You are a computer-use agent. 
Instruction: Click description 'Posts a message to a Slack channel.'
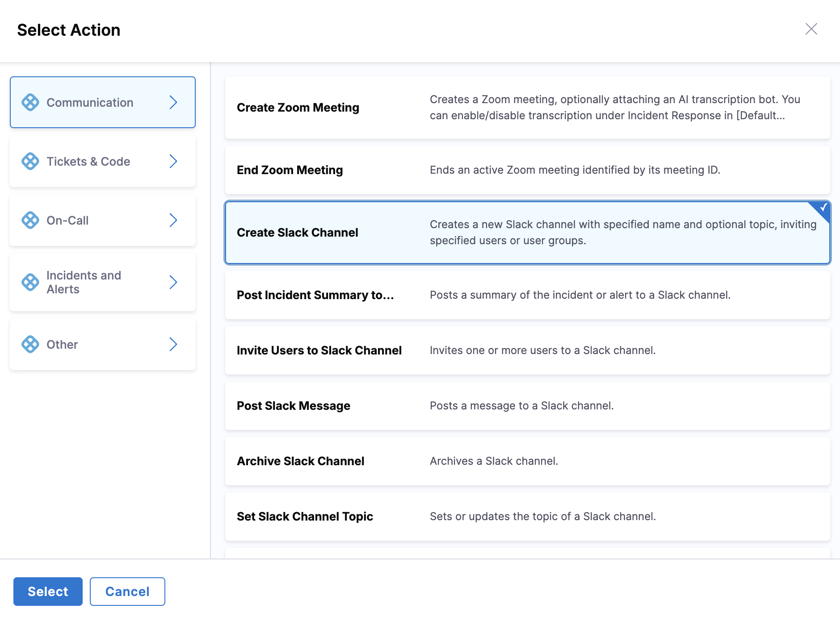point(522,406)
